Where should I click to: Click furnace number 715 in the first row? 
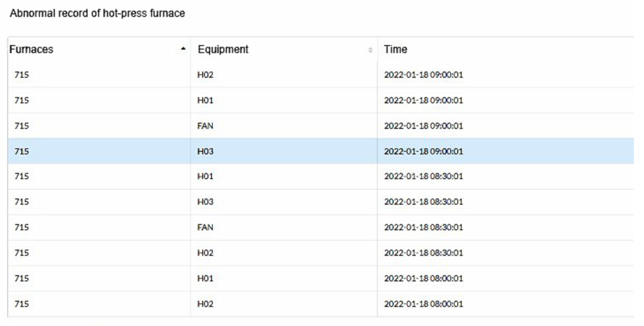tap(22, 75)
